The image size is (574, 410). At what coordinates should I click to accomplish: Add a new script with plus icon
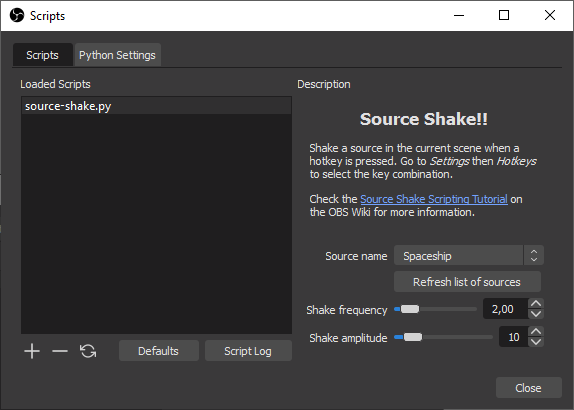tap(32, 351)
